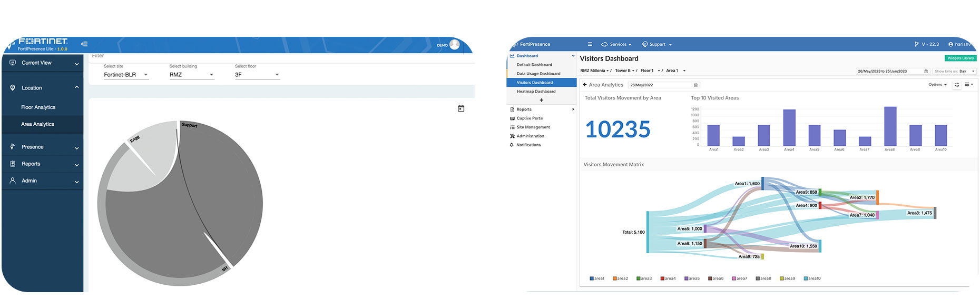This screenshot has height=300, width=980.
Task: Open the widget list menu icon
Action: [x=968, y=85]
